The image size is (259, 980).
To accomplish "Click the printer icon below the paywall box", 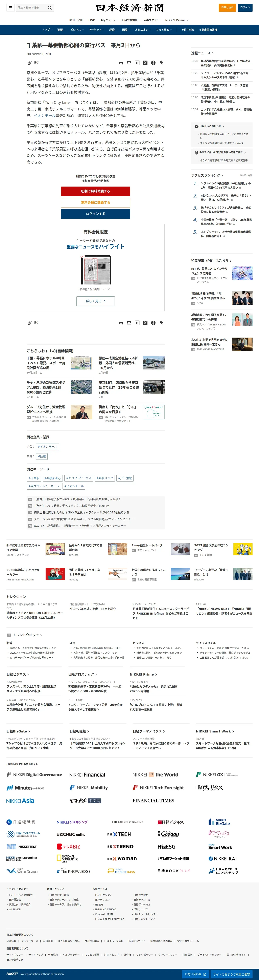I will point(121,323).
